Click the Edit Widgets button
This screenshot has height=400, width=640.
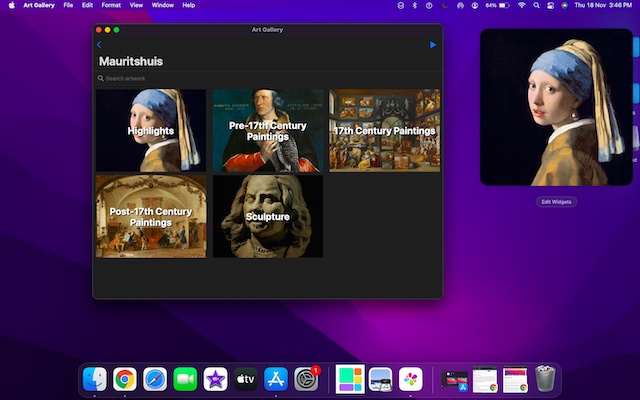coord(556,202)
